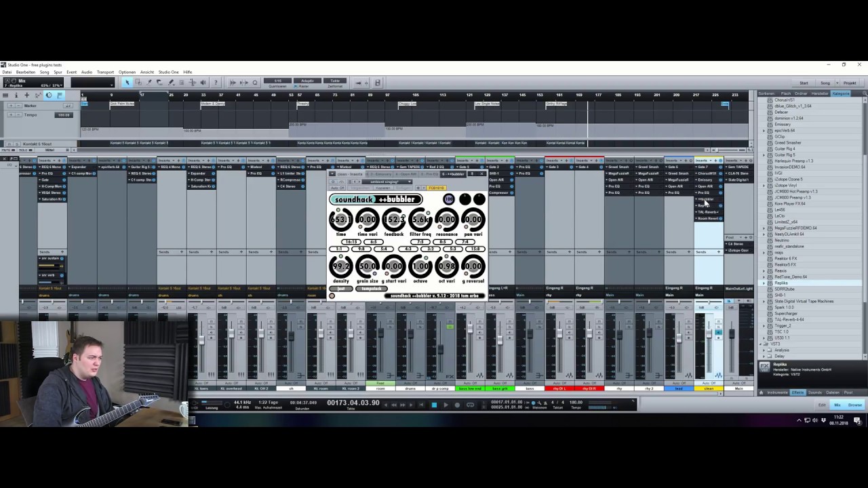This screenshot has height=488, width=868.
Task: Click the Start page button
Action: [804, 83]
